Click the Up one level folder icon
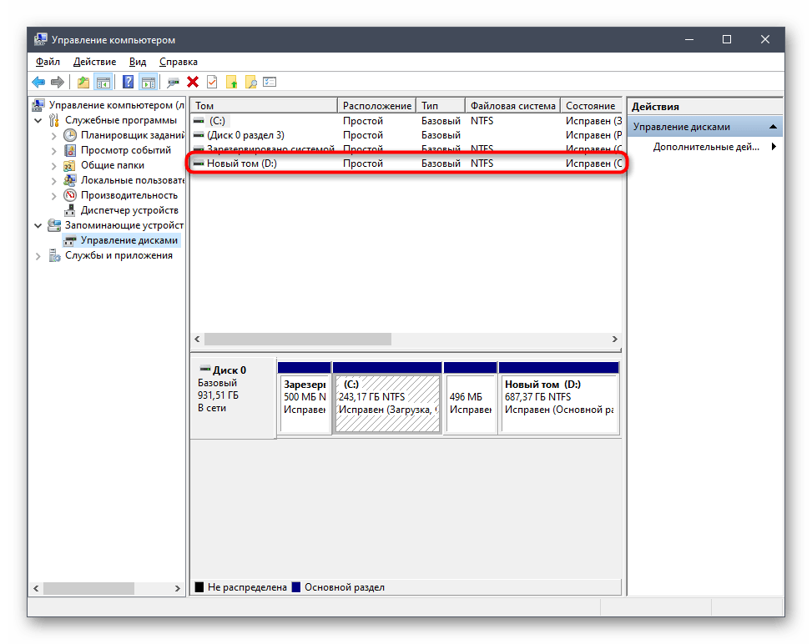Viewport: 812px width, 644px height. click(x=83, y=82)
